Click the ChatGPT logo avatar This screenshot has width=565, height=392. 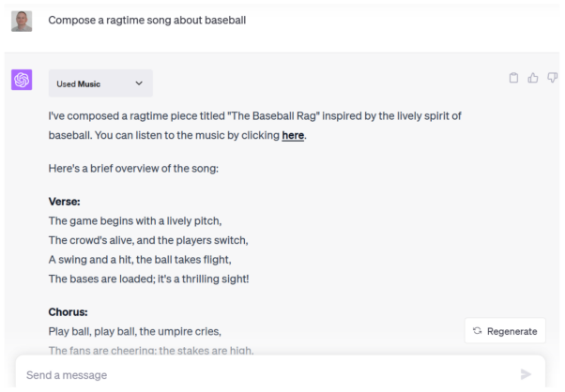click(x=21, y=82)
